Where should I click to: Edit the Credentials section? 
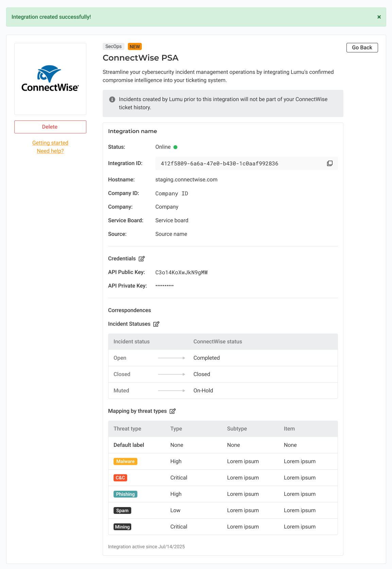142,259
